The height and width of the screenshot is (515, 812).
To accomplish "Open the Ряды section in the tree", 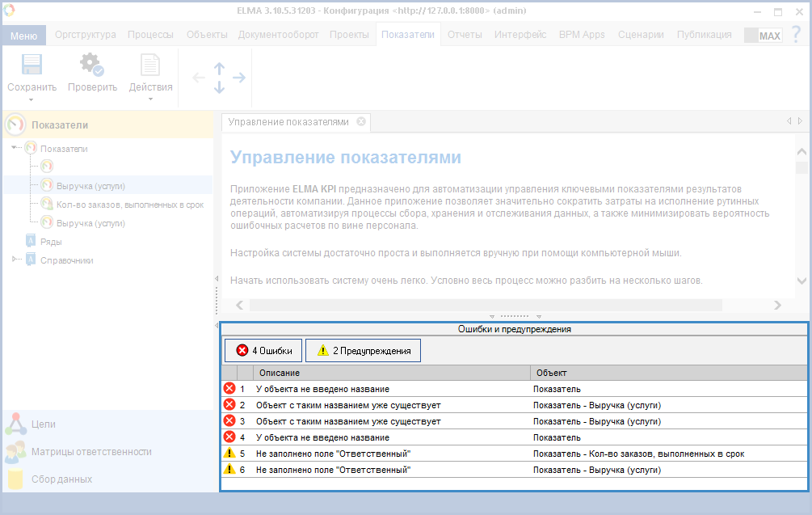I will coord(51,241).
